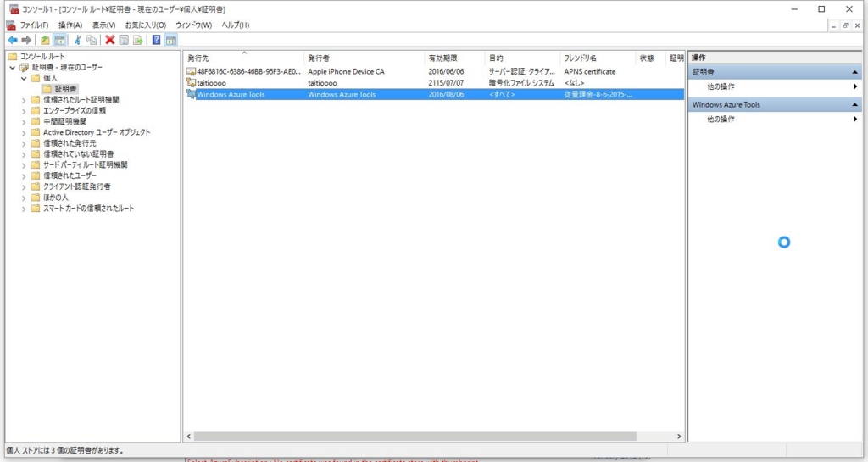868x462 pixels.
Task: Open the お気に入り(O) menu
Action: coord(145,25)
